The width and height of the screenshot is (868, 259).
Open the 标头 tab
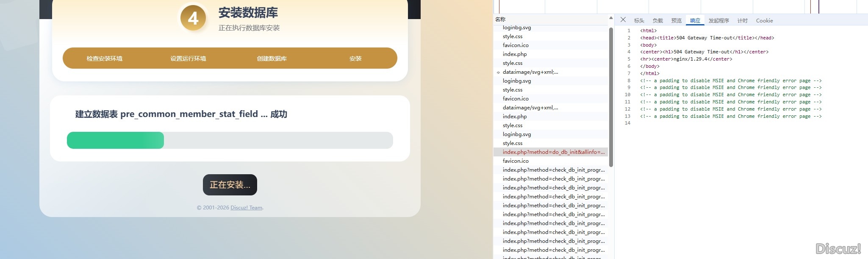coord(639,21)
